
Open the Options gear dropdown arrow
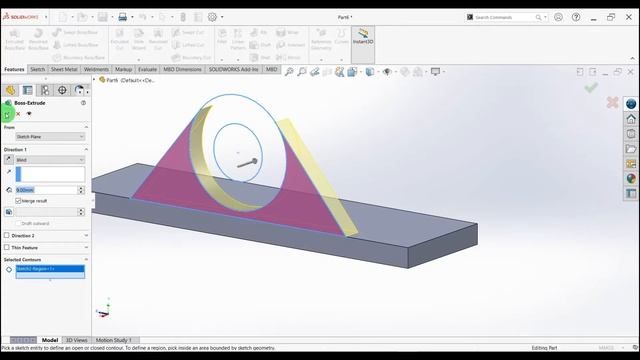click(222, 17)
